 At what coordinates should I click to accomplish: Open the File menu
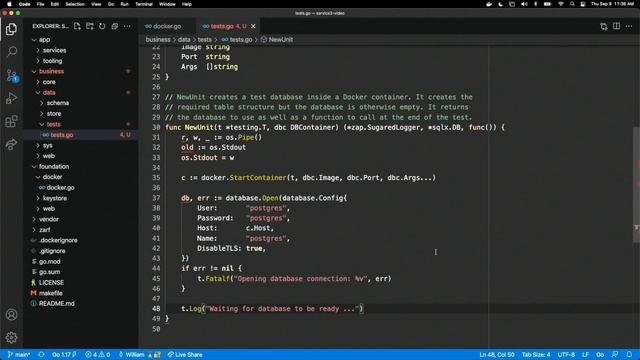click(40, 4)
